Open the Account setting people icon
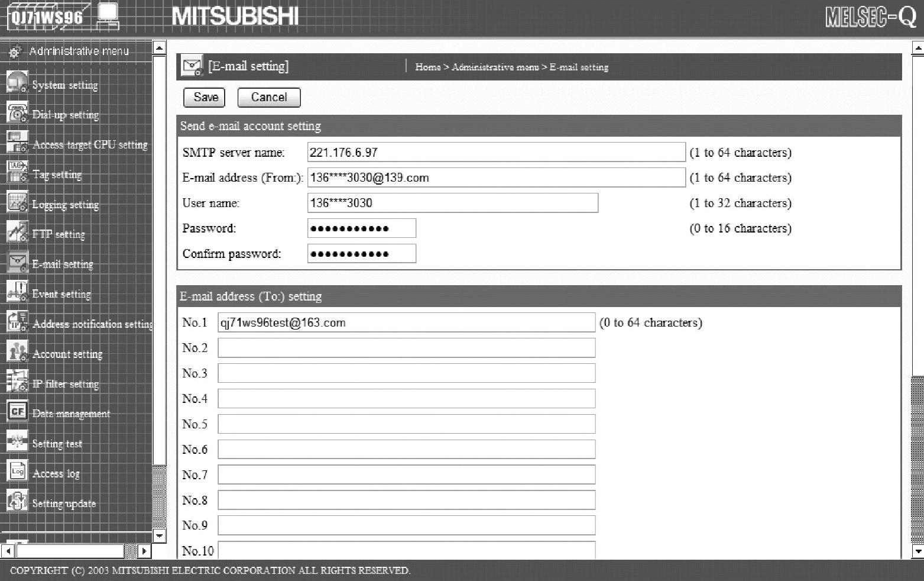Image resolution: width=924 pixels, height=581 pixels. pyautogui.click(x=17, y=351)
